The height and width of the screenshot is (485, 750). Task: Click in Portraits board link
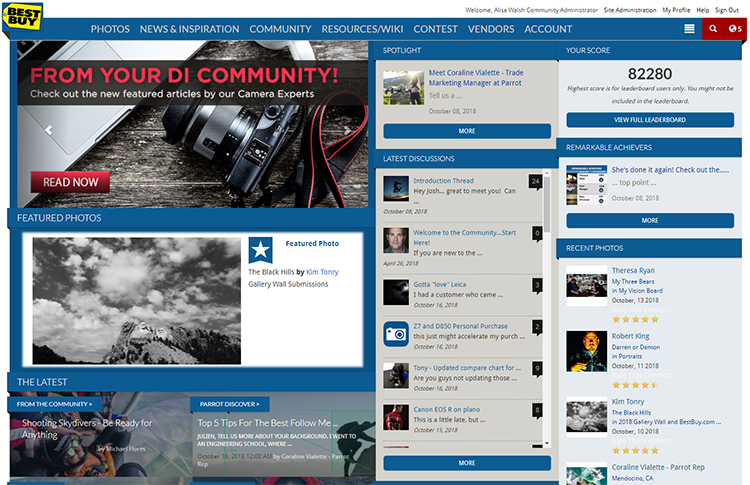[x=627, y=356]
